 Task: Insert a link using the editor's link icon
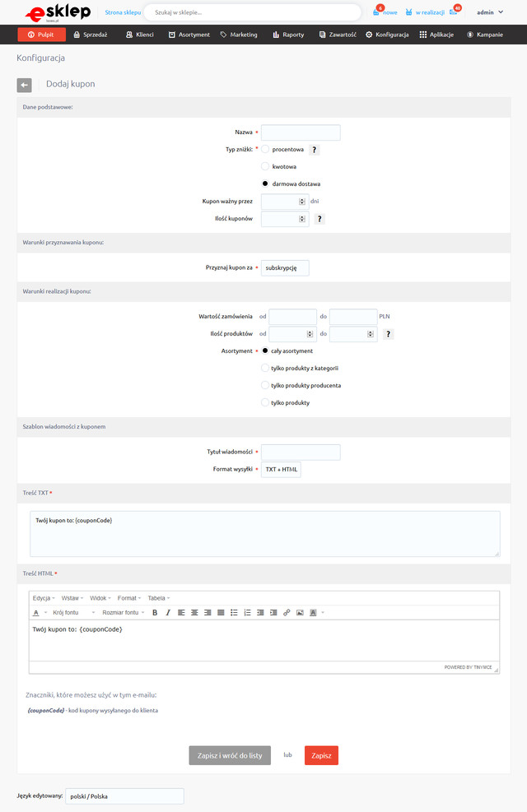tap(287, 613)
